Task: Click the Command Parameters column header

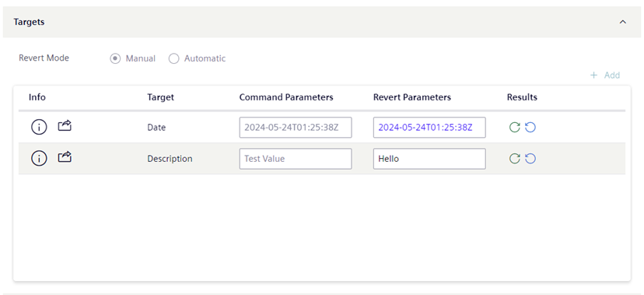Action: pyautogui.click(x=286, y=97)
